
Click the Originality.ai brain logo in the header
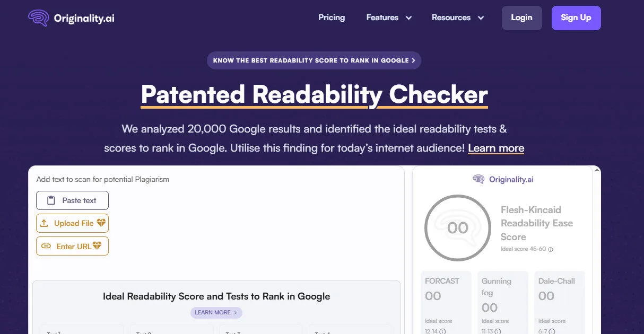38,17
